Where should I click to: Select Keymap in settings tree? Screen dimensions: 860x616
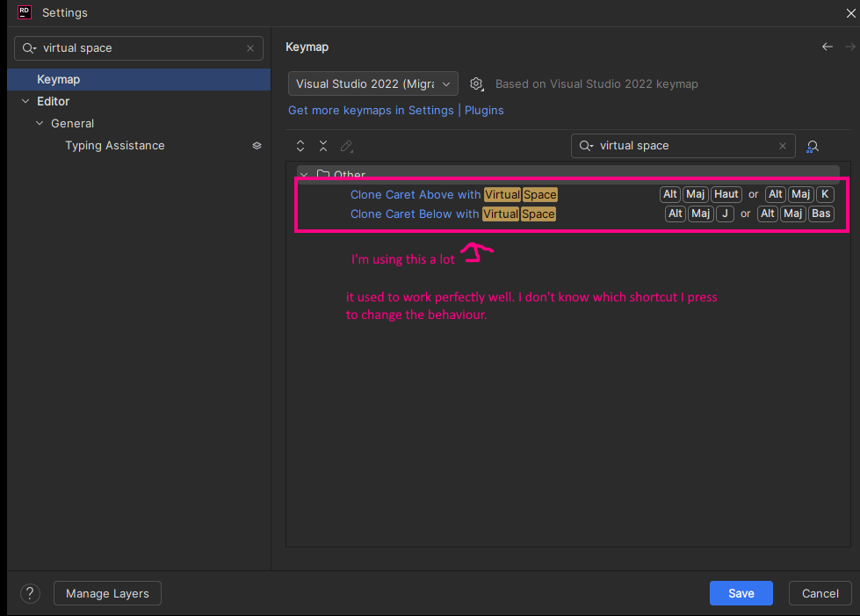139,80
